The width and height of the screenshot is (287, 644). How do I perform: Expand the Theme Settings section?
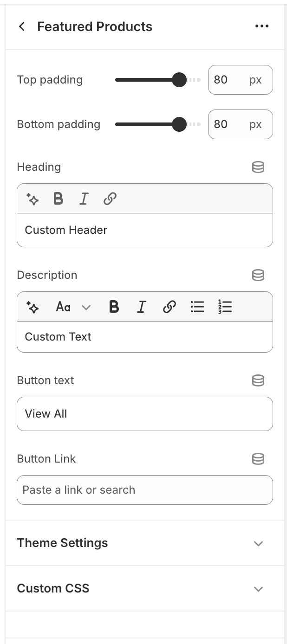click(x=145, y=543)
